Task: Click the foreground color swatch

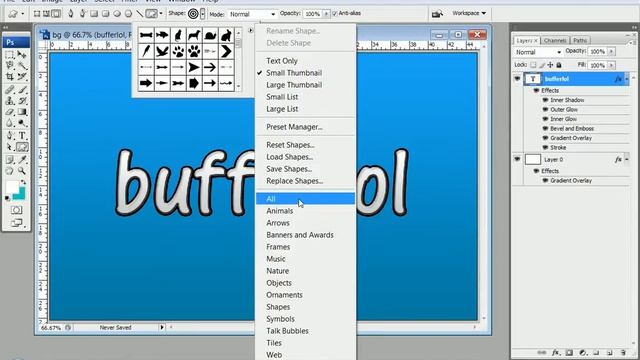Action: [12, 187]
